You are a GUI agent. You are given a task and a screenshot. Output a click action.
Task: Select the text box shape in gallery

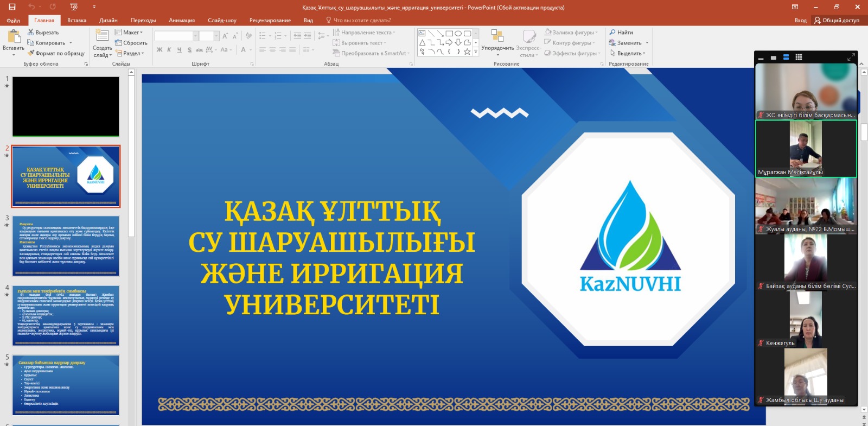point(422,33)
